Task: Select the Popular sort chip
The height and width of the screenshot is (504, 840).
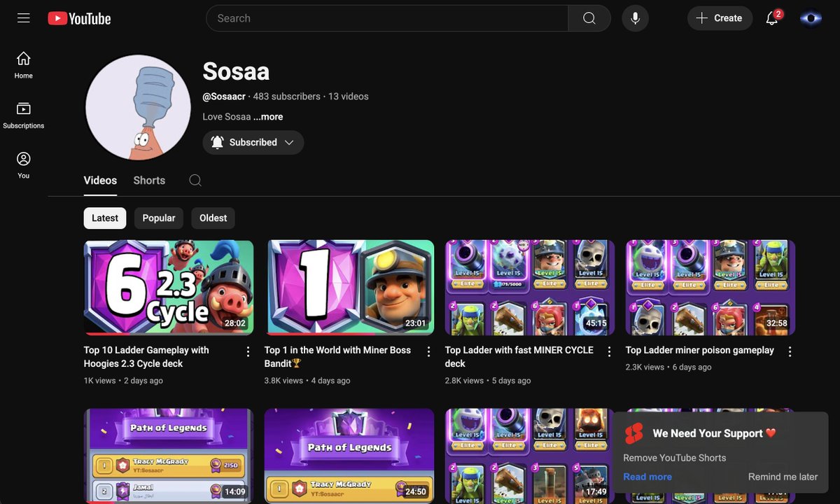Action: coord(159,218)
